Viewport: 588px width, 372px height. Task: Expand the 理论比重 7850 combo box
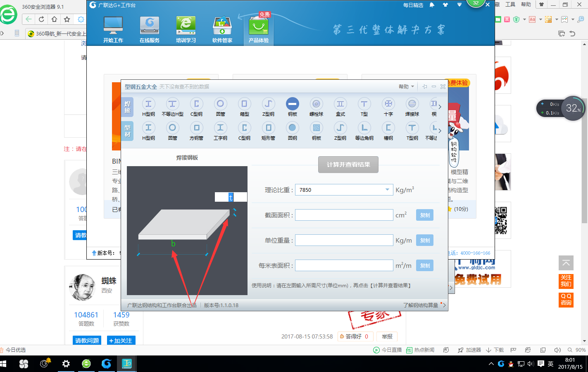[387, 190]
